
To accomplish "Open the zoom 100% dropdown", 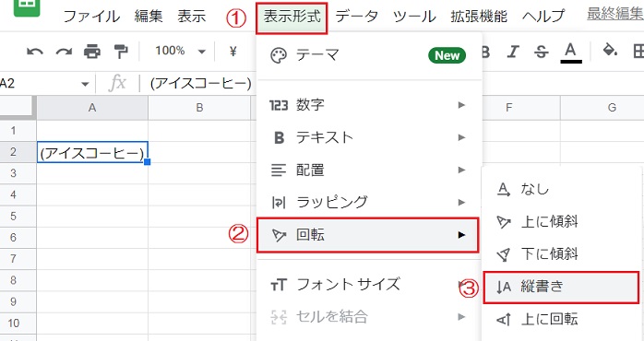I will 180,52.
